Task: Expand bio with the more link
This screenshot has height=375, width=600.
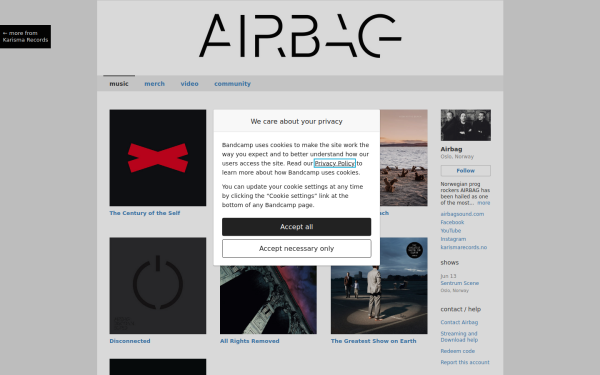Action: pos(484,203)
